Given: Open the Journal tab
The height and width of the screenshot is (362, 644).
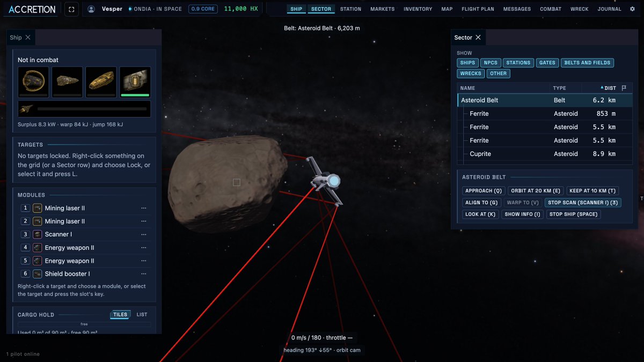Looking at the screenshot, I should pyautogui.click(x=609, y=9).
